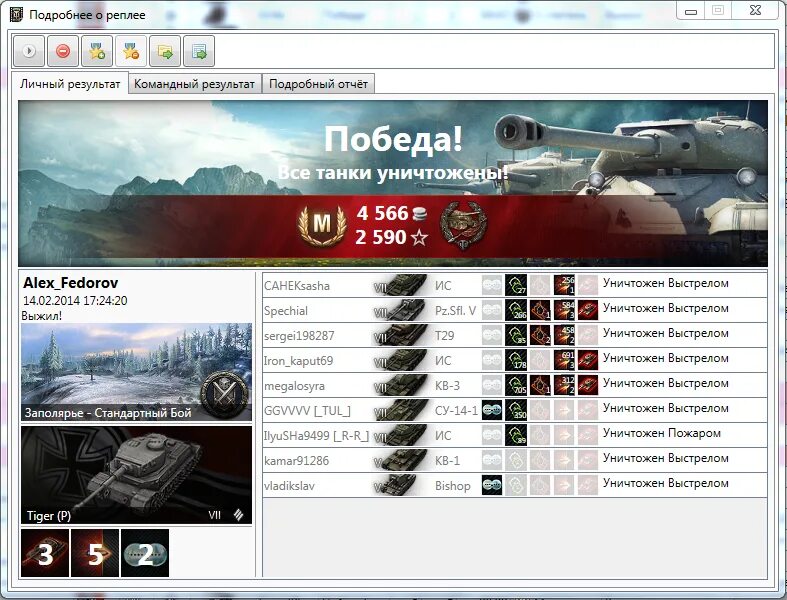Click the date 14.02.2014 17:24:20
The height and width of the screenshot is (600, 787).
tap(75, 301)
